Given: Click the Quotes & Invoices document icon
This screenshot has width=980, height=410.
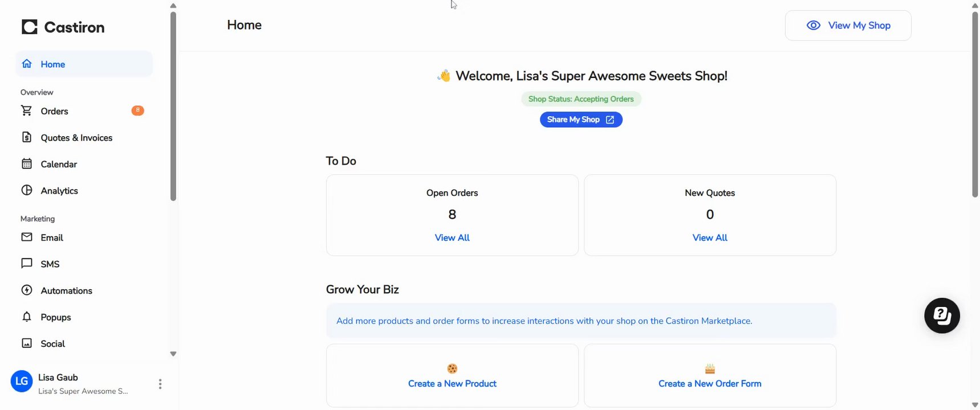Looking at the screenshot, I should point(27,137).
